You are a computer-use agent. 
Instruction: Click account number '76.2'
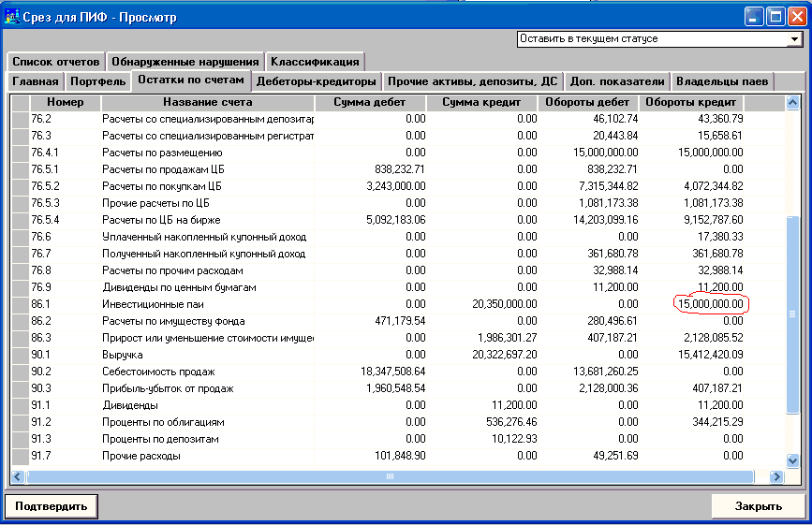(41, 119)
